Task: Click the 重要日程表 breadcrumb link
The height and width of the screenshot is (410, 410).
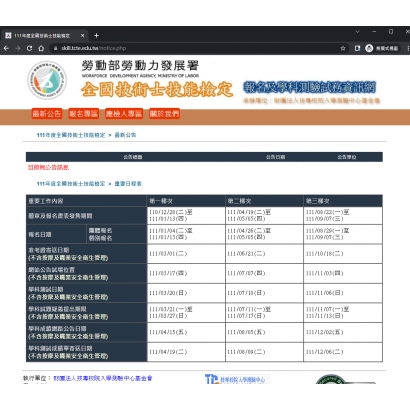Action: click(x=128, y=184)
